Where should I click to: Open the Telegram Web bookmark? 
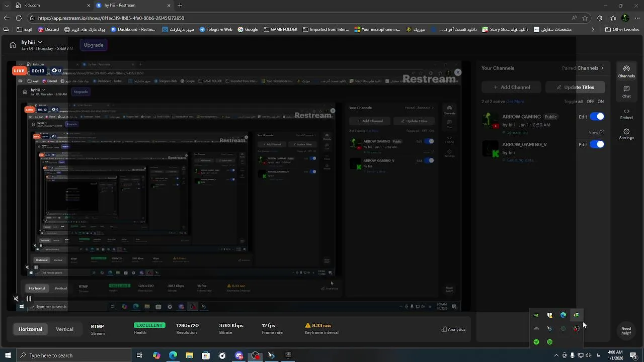(216, 30)
